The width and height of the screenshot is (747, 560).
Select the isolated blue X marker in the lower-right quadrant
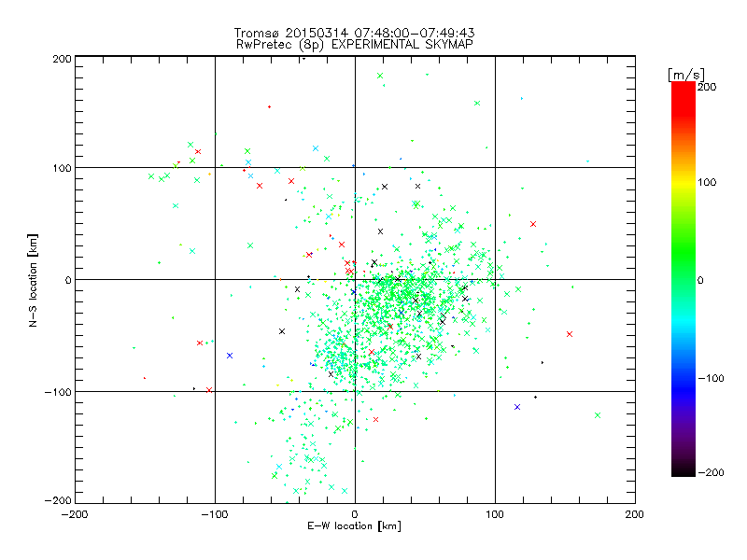click(x=517, y=407)
